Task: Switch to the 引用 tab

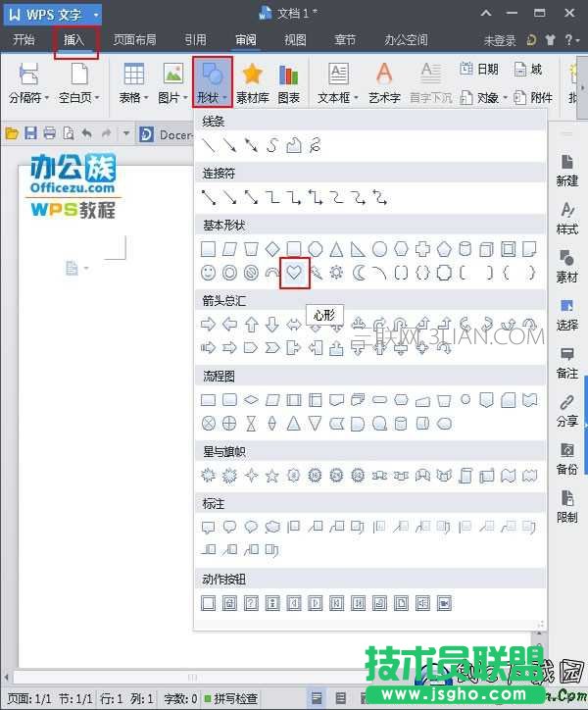Action: 196,40
